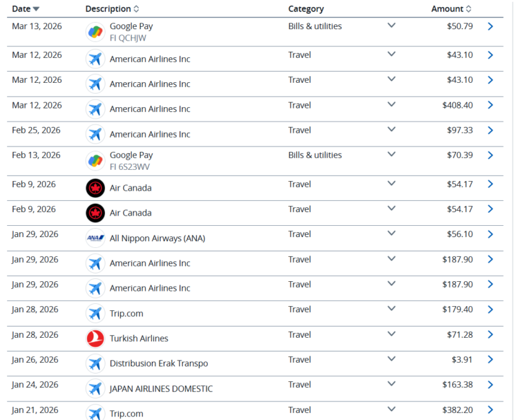Open details arrow for the $50.79 Google Pay
The height and width of the screenshot is (420, 518).
point(490,26)
